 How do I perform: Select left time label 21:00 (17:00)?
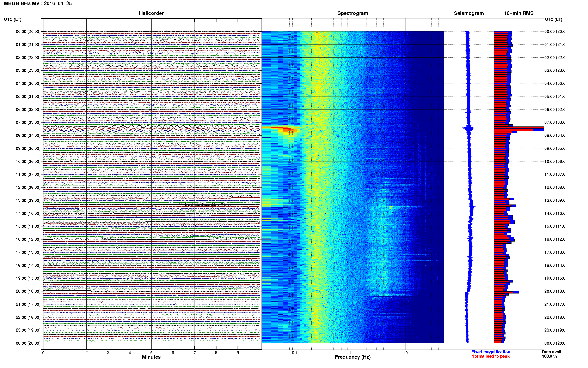28,304
